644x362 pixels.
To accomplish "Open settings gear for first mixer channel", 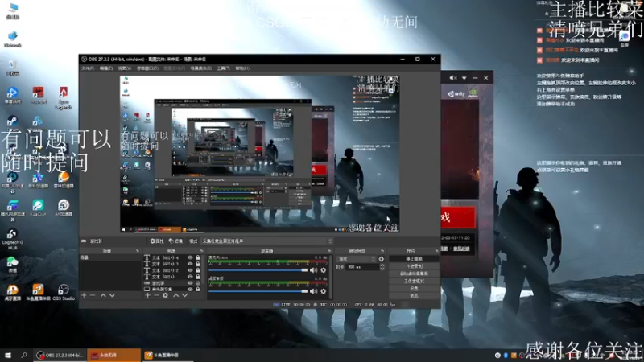I will [x=324, y=270].
